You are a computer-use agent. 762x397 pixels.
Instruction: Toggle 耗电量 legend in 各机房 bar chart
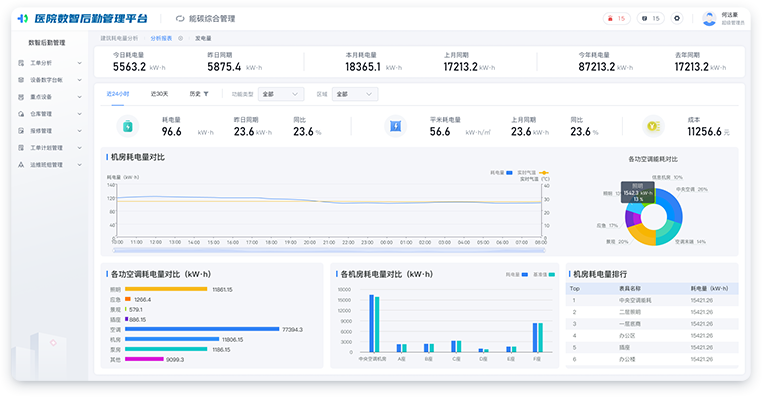pyautogui.click(x=517, y=275)
